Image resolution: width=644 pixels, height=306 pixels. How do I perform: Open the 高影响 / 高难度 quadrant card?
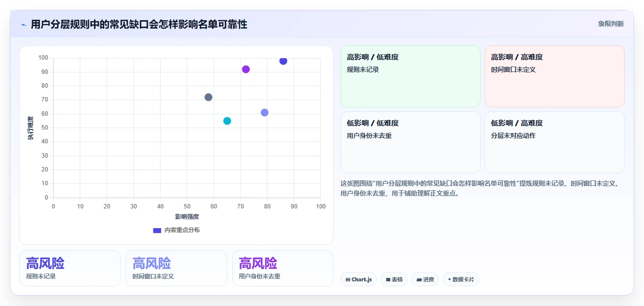pyautogui.click(x=554, y=76)
